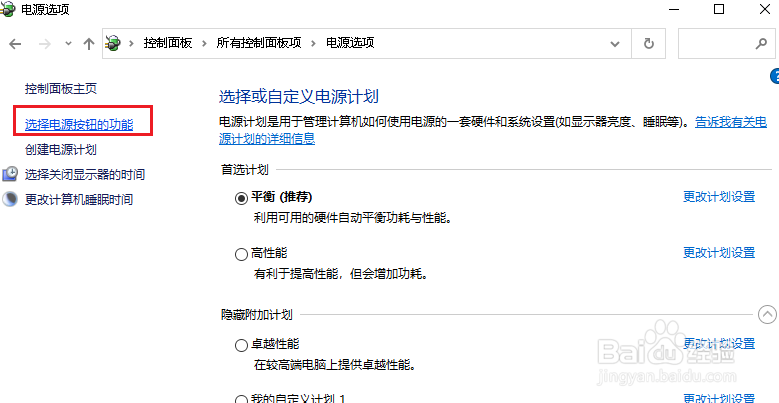Click the power plug icon in address bar
Screen dimensions: 779x403
pos(114,43)
